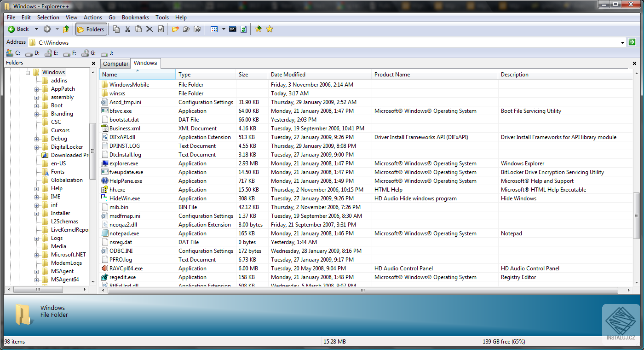Open the Bookmarks menu
Screen dimensions: 644x350
coord(135,17)
